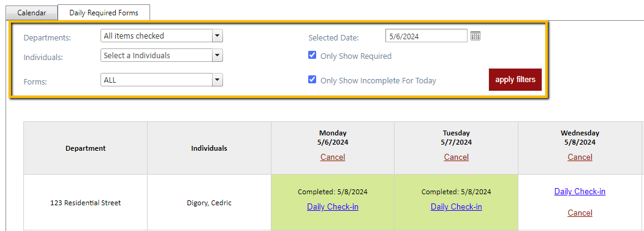This screenshot has height=231, width=644.
Task: Click the 'Only Show Incomplete For Today' label
Action: pyautogui.click(x=378, y=80)
